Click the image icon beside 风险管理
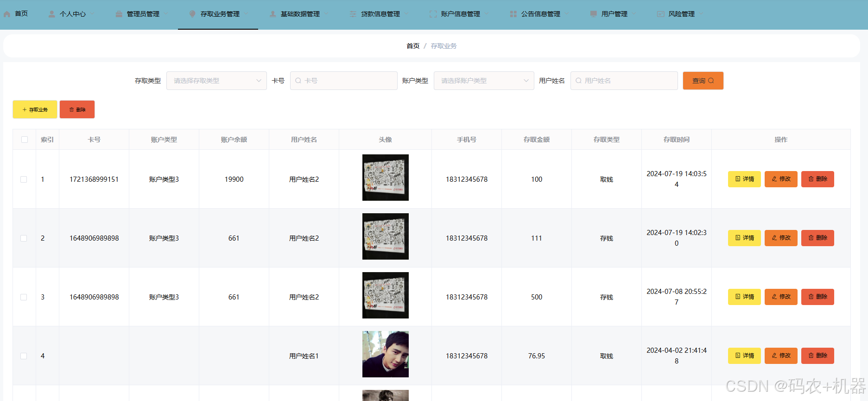868x401 pixels. coord(661,14)
